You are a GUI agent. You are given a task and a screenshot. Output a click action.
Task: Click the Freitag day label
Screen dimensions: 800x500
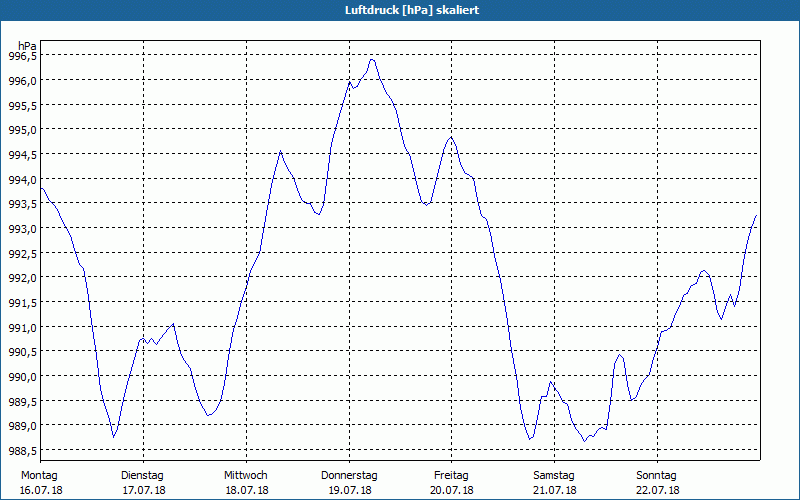point(451,476)
